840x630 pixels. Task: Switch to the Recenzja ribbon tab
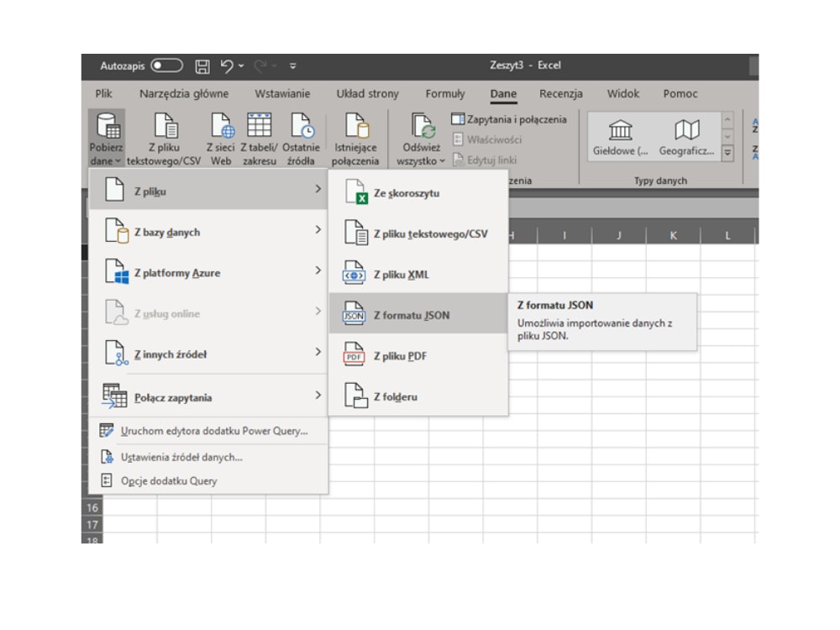click(x=560, y=93)
